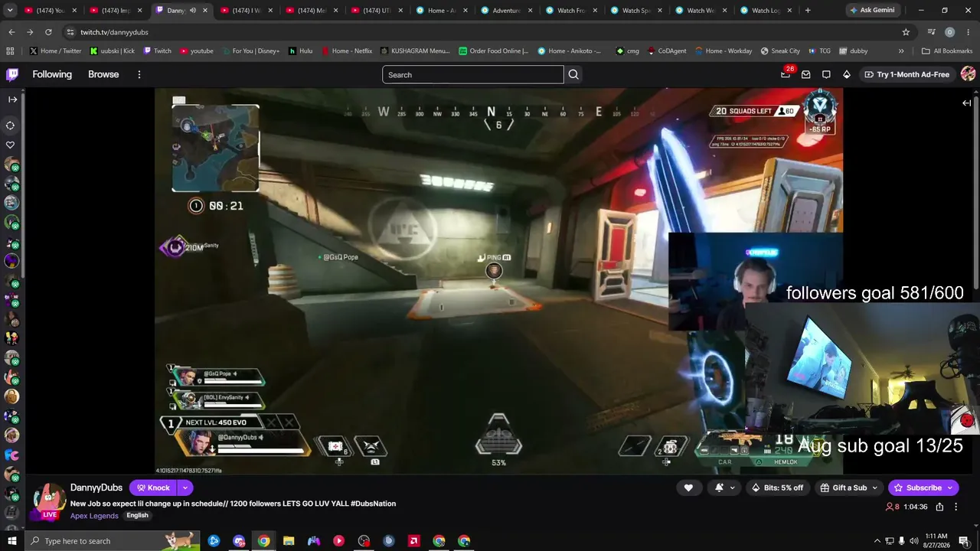Open the AMD Software taskbar icon
The width and height of the screenshot is (980, 551).
[414, 541]
